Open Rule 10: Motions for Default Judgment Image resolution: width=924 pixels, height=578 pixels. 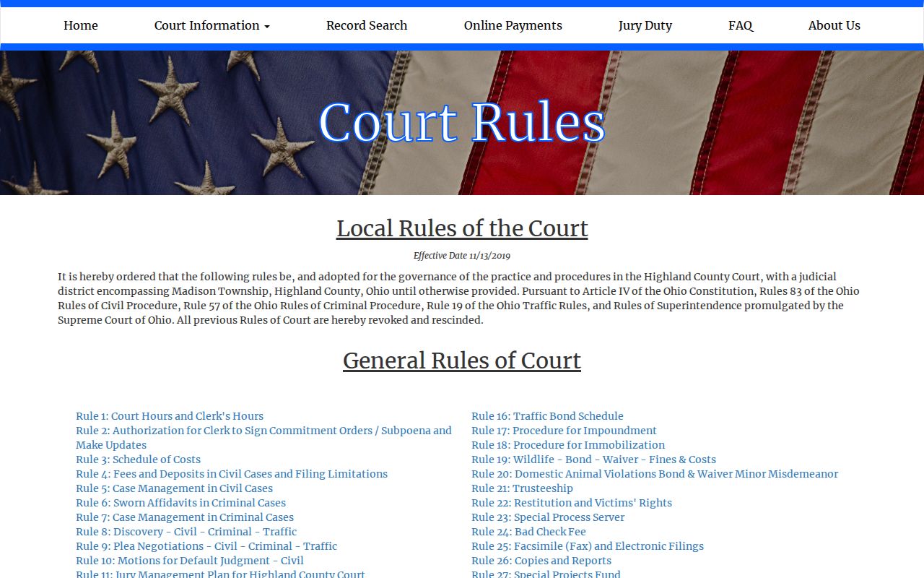tap(190, 561)
